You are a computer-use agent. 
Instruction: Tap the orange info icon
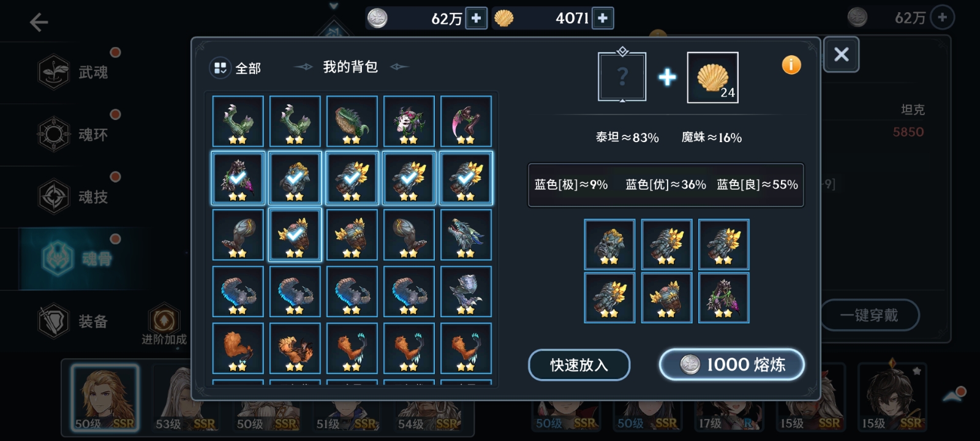click(x=791, y=65)
